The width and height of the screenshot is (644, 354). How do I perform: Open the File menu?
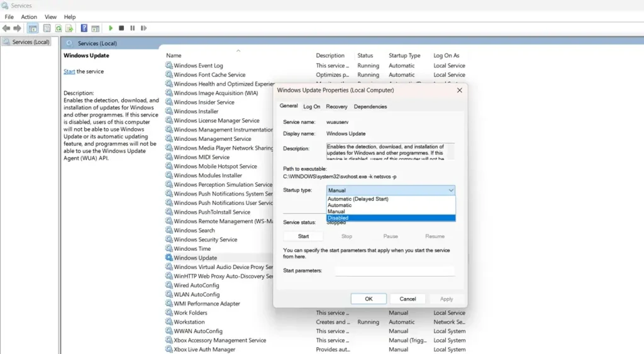pyautogui.click(x=9, y=17)
